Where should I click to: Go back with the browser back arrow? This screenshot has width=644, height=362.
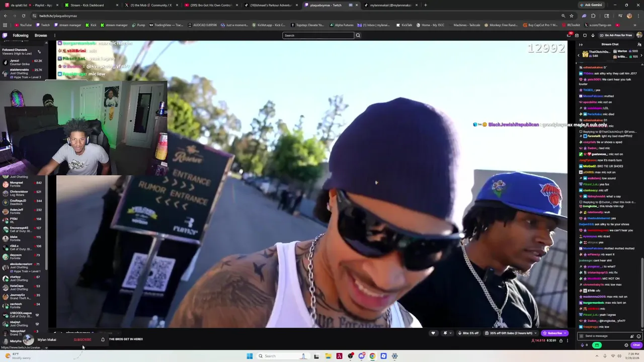tap(5, 16)
